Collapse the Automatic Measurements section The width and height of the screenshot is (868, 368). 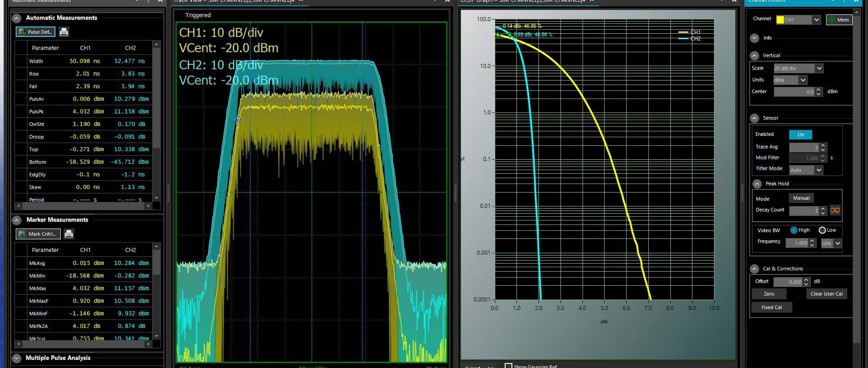click(17, 18)
